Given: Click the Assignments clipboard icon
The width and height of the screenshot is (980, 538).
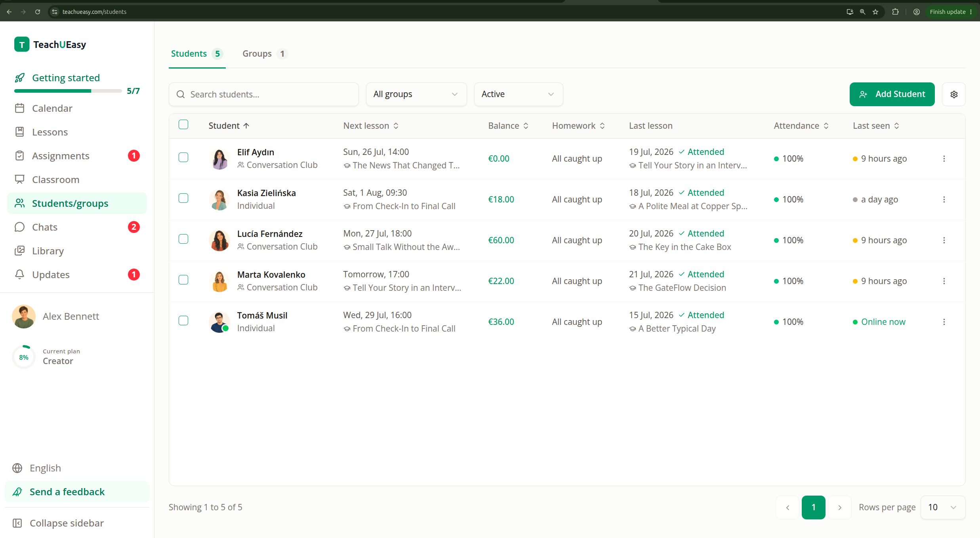Looking at the screenshot, I should click(x=19, y=156).
